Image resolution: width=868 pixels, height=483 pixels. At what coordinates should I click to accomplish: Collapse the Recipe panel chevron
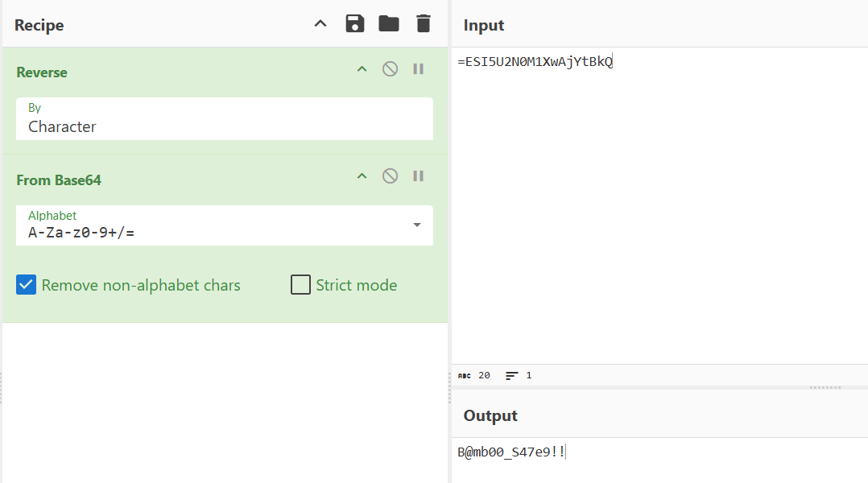(x=320, y=24)
